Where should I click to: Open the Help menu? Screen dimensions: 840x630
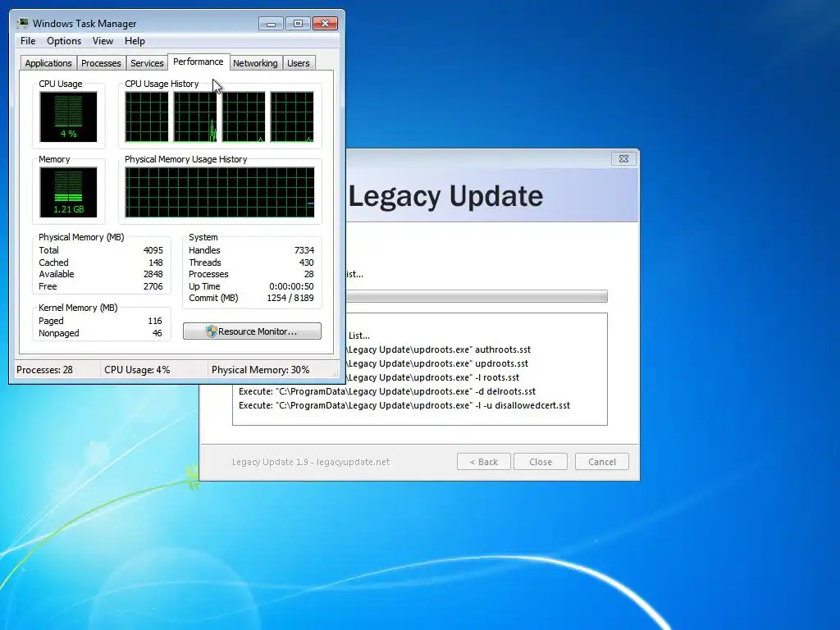tap(135, 41)
